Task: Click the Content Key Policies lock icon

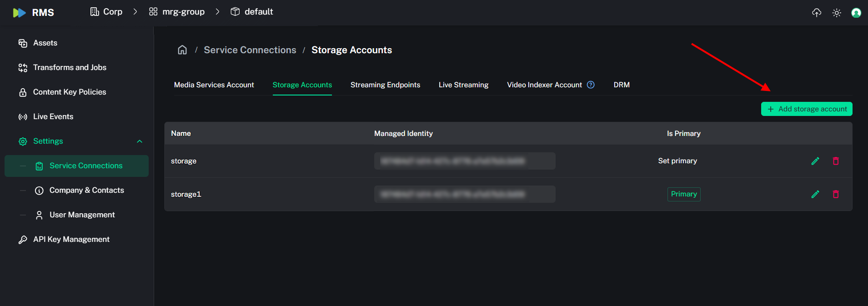Action: [x=23, y=92]
